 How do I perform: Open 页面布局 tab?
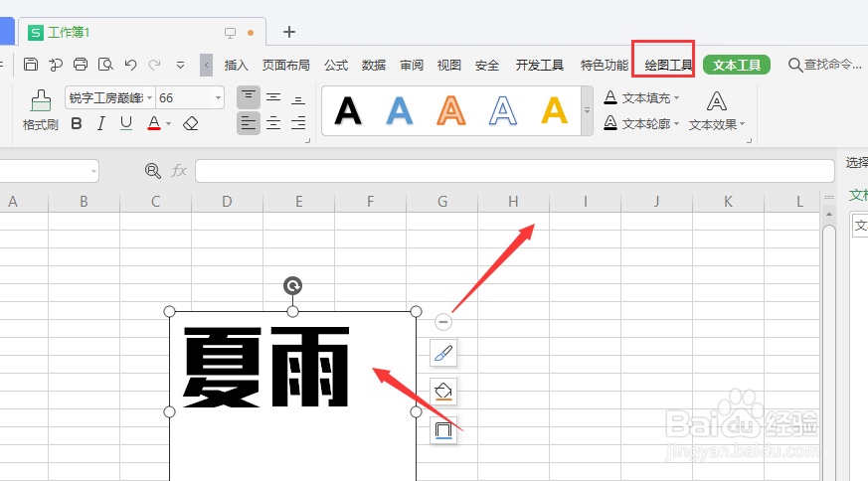pos(285,66)
